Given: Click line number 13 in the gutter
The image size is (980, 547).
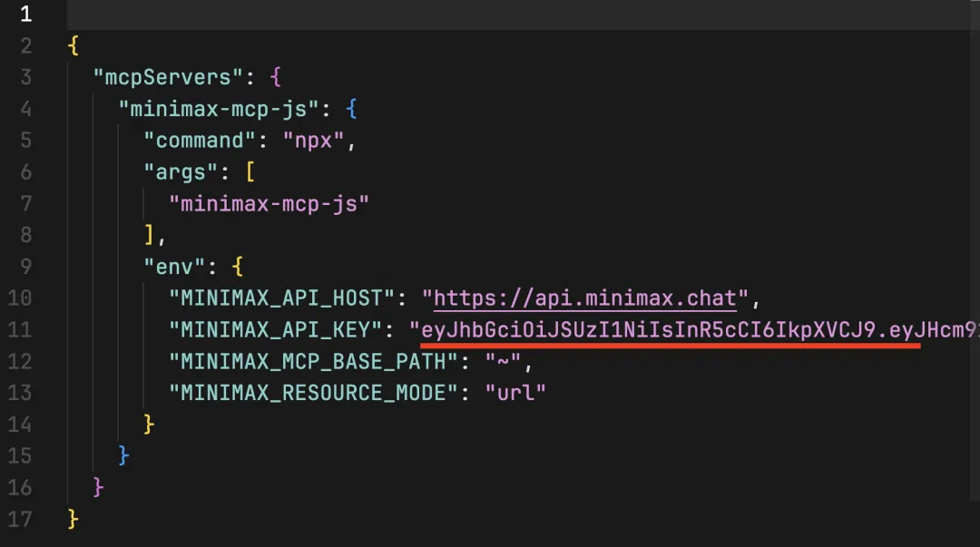Looking at the screenshot, I should click(x=19, y=393).
